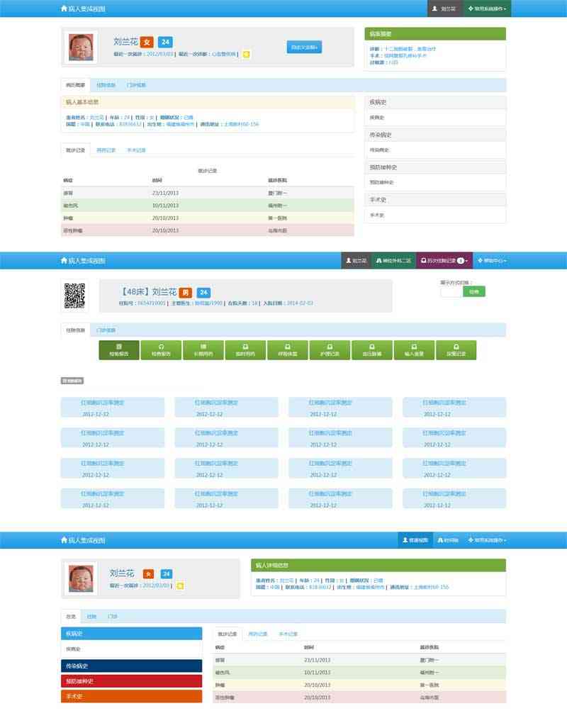
Task: Open the 检查报告 headphone icon button
Action: 161,350
